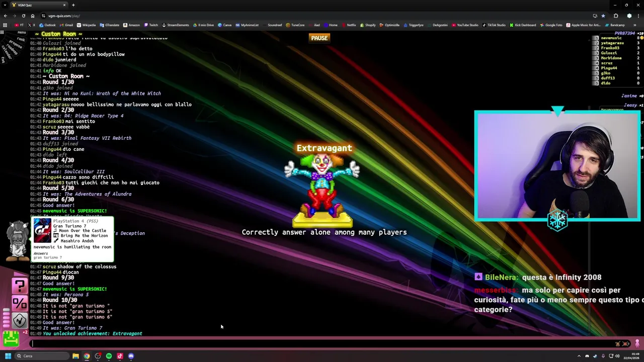
Task: Close the VGM Quiz tab
Action: pyautogui.click(x=64, y=5)
